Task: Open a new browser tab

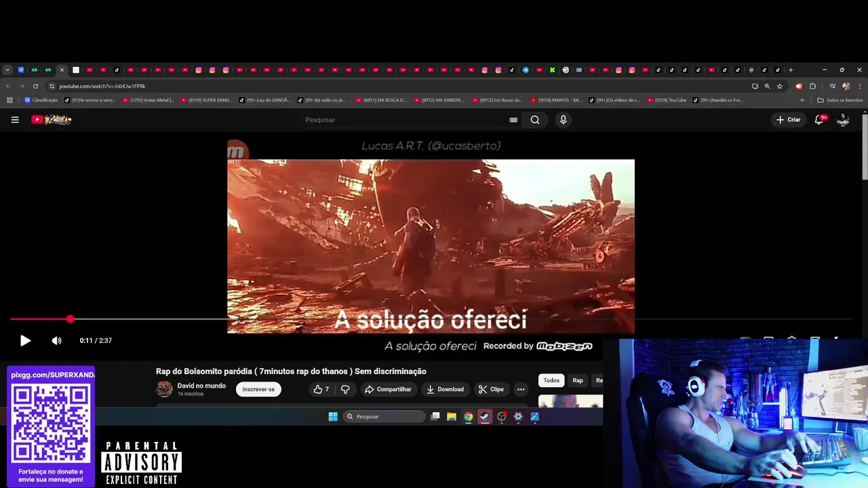Action: pyautogui.click(x=791, y=70)
